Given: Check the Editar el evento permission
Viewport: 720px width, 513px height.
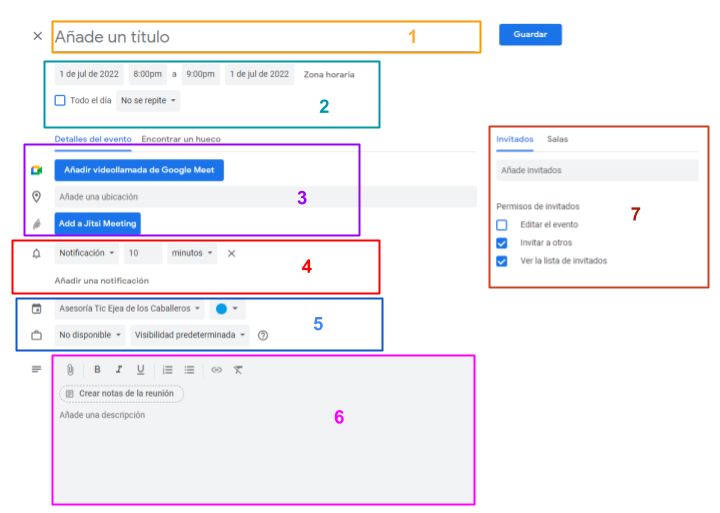Looking at the screenshot, I should pyautogui.click(x=502, y=225).
